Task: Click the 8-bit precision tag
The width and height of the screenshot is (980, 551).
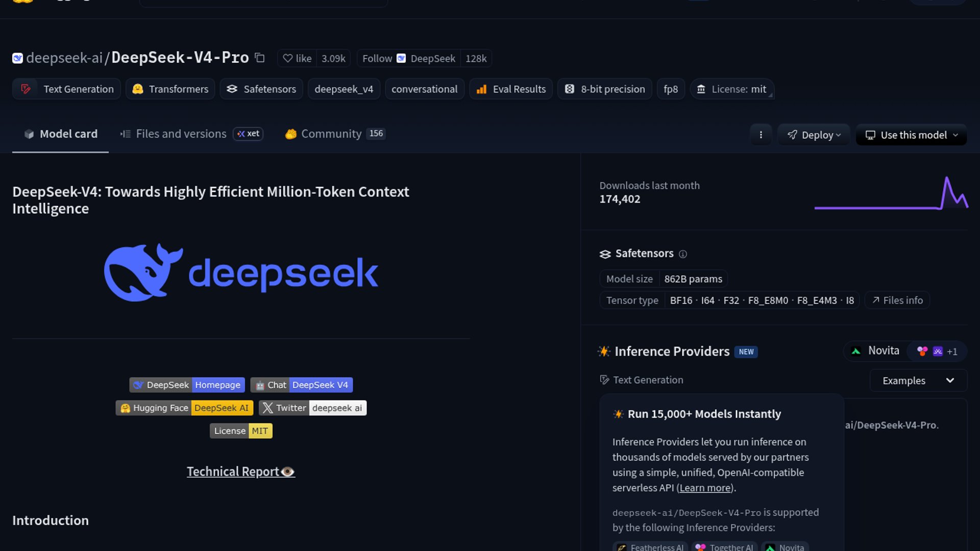Action: [x=605, y=89]
